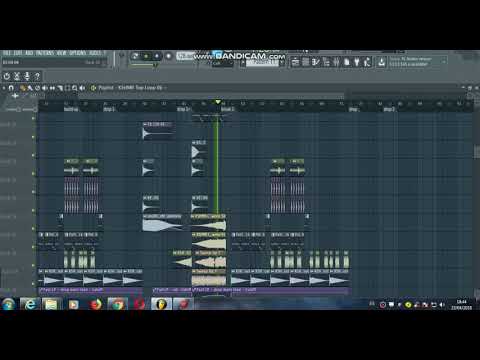Select the playlist Draw pencil tool

click(x=23, y=88)
